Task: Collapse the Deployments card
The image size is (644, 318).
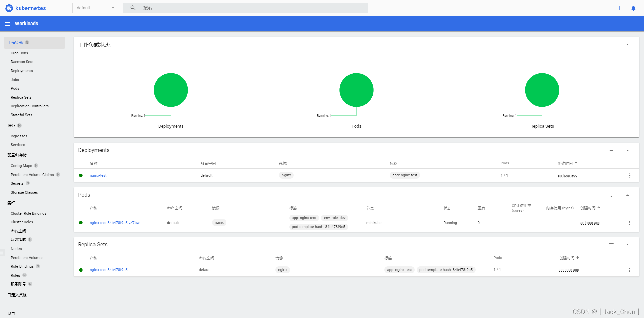Action: (x=628, y=151)
